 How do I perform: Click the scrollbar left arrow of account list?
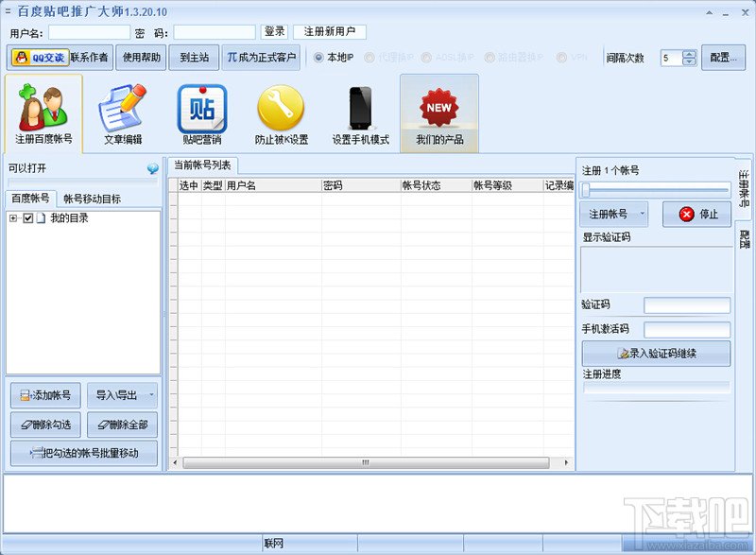pos(175,462)
